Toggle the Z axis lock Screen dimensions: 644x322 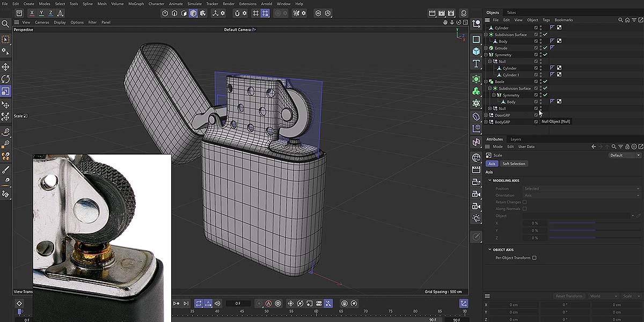51,13
